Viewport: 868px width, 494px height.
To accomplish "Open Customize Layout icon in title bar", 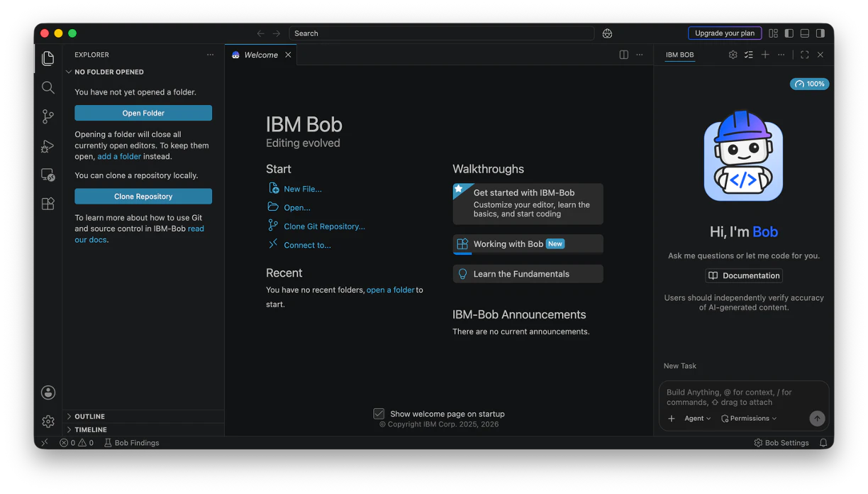I will click(x=774, y=33).
